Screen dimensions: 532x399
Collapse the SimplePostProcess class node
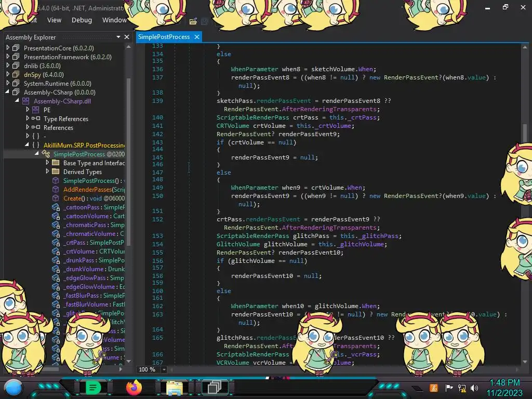[x=37, y=154]
